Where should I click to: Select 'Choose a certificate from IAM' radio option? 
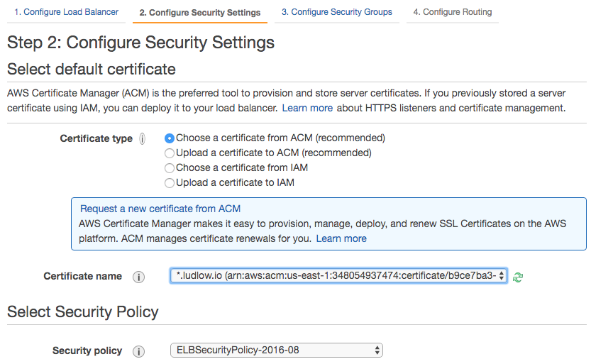pos(170,168)
